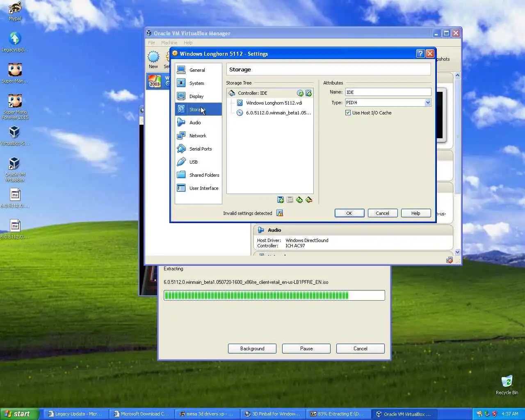Open File menu in VirtualBox Manager
Screen dimensions: 525x420
tap(151, 43)
